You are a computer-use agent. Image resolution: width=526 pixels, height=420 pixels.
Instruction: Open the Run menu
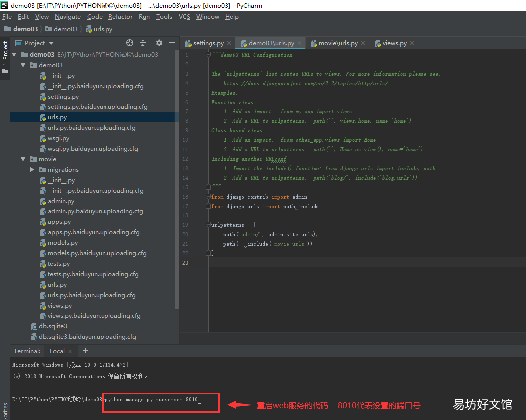[144, 17]
